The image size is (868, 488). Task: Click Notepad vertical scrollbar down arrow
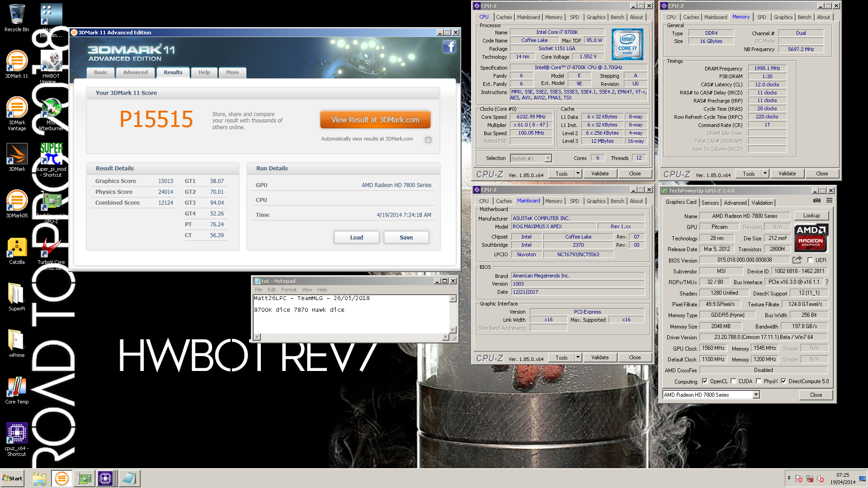point(453,329)
